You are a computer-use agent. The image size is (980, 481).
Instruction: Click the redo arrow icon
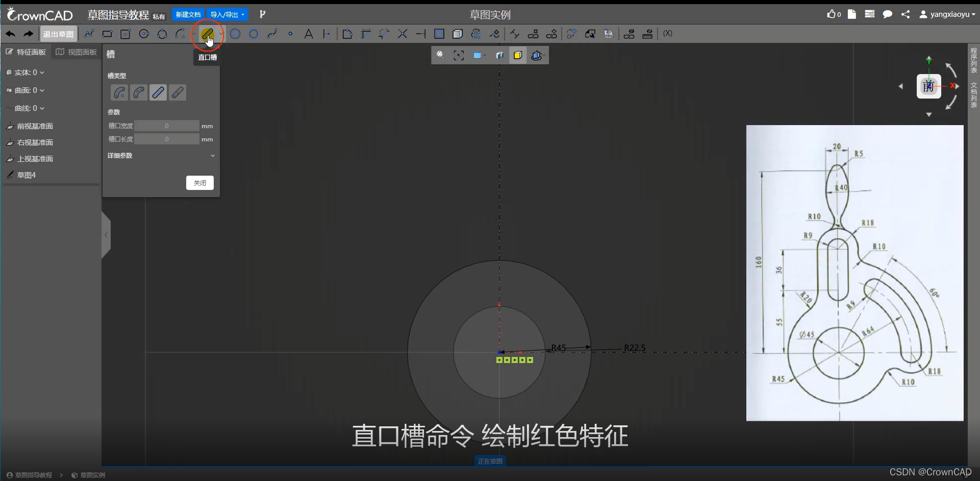click(29, 34)
